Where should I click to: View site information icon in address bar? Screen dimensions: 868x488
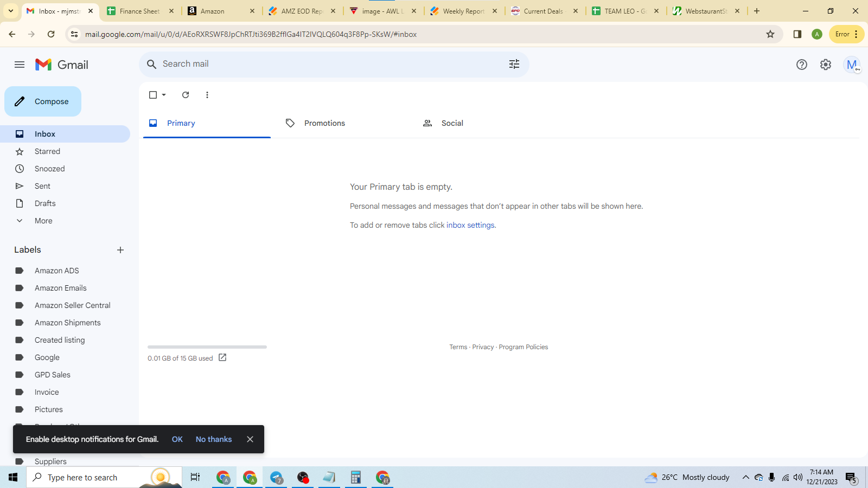coord(74,34)
